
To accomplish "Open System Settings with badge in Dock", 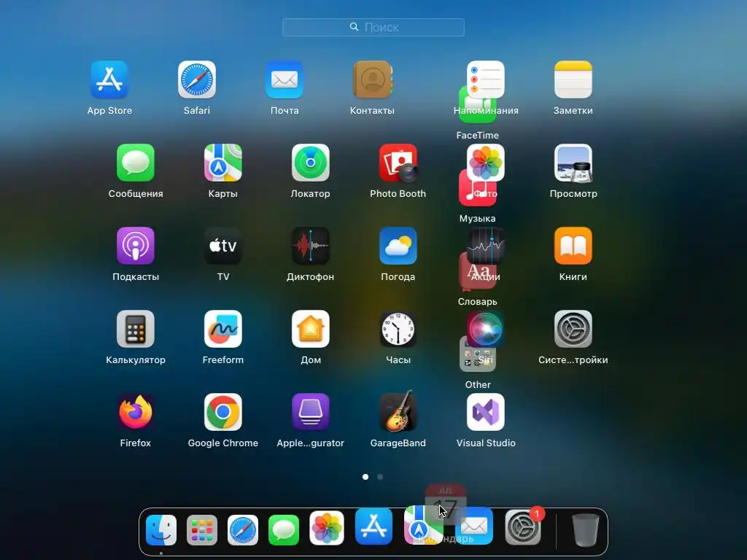I will tap(523, 526).
